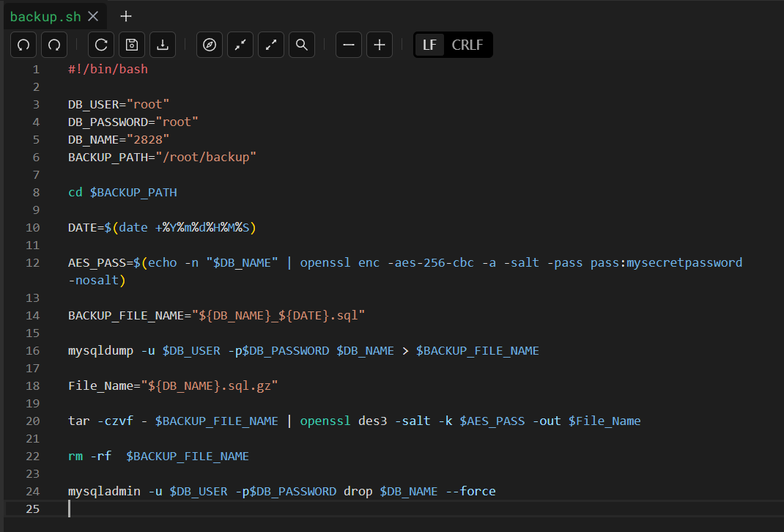Save the file using floppy disk icon
The height and width of the screenshot is (532, 784).
pos(132,45)
